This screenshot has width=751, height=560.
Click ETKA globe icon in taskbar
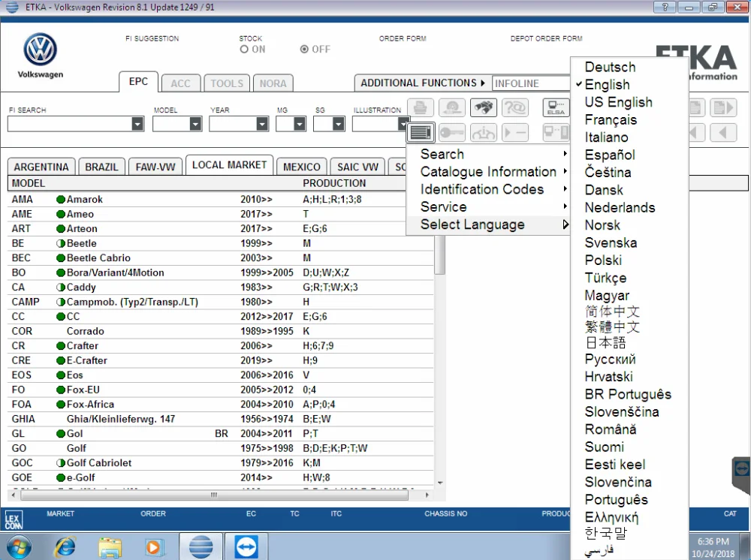[x=201, y=546]
